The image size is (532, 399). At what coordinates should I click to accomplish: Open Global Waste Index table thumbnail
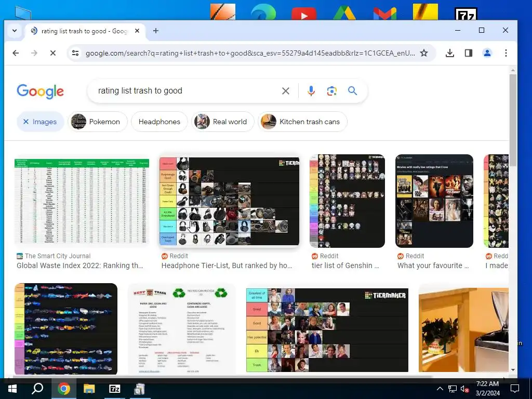pyautogui.click(x=82, y=201)
